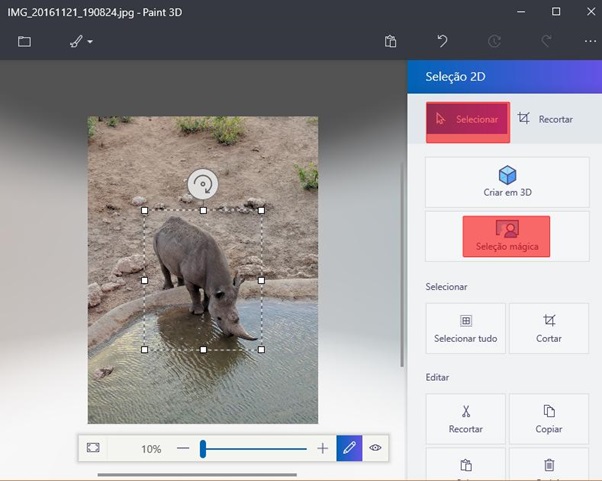Click the bottom-middle selection edge handle
The image size is (602, 481).
203,349
